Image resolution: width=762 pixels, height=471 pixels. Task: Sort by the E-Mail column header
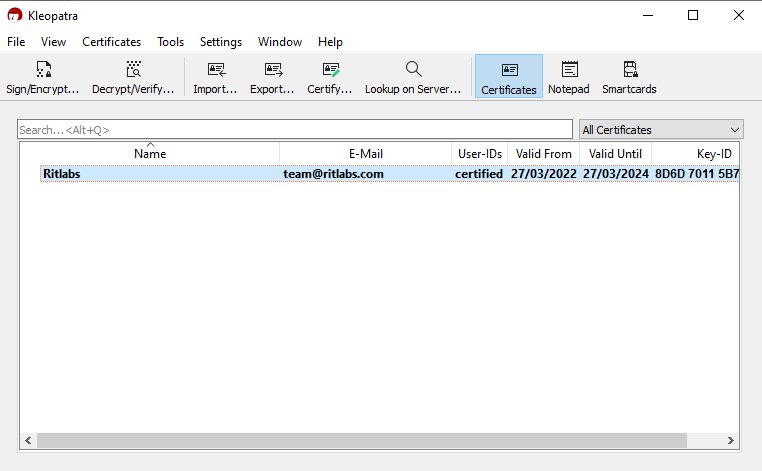pos(365,154)
